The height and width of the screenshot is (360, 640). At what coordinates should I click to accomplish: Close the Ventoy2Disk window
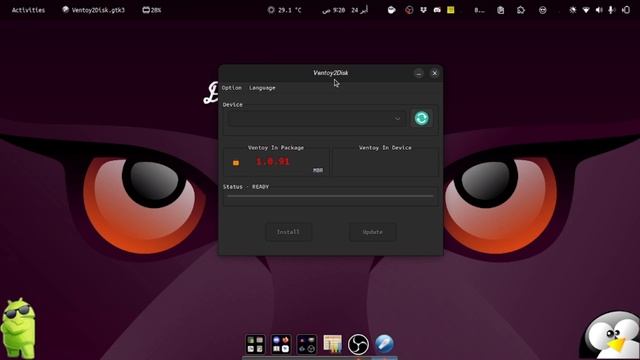(x=435, y=73)
